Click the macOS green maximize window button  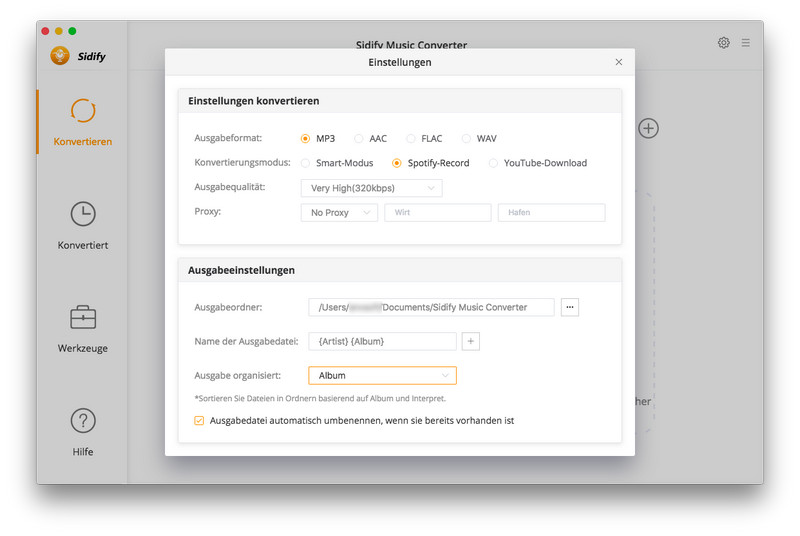point(72,31)
